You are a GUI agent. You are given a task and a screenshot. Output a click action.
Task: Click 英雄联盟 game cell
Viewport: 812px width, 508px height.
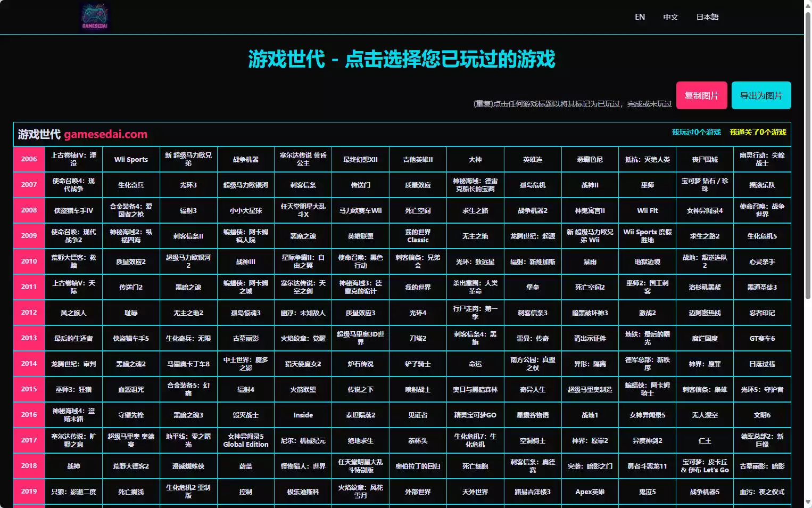point(360,236)
